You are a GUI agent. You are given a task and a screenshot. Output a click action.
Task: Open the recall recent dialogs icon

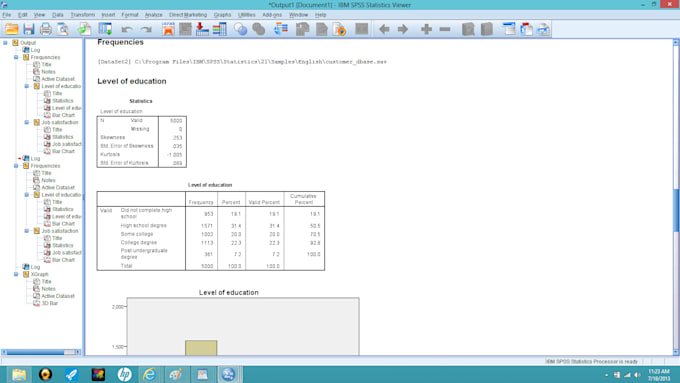point(105,29)
